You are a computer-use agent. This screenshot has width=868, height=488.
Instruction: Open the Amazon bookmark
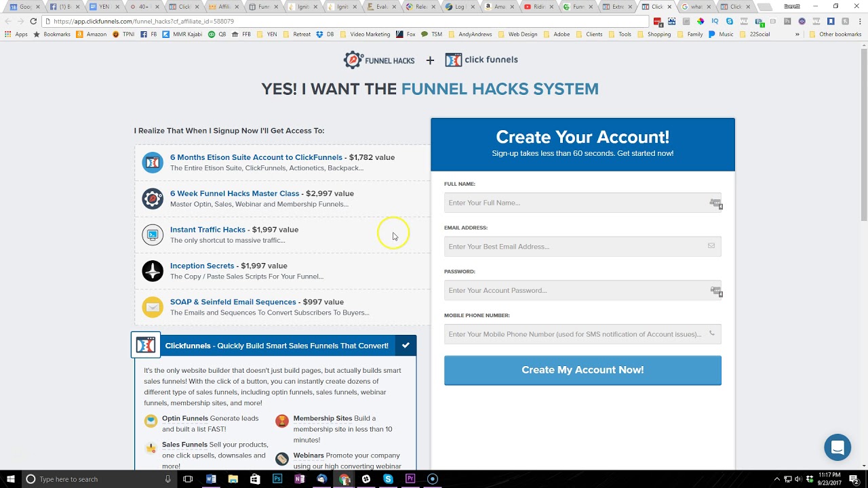[x=92, y=34]
